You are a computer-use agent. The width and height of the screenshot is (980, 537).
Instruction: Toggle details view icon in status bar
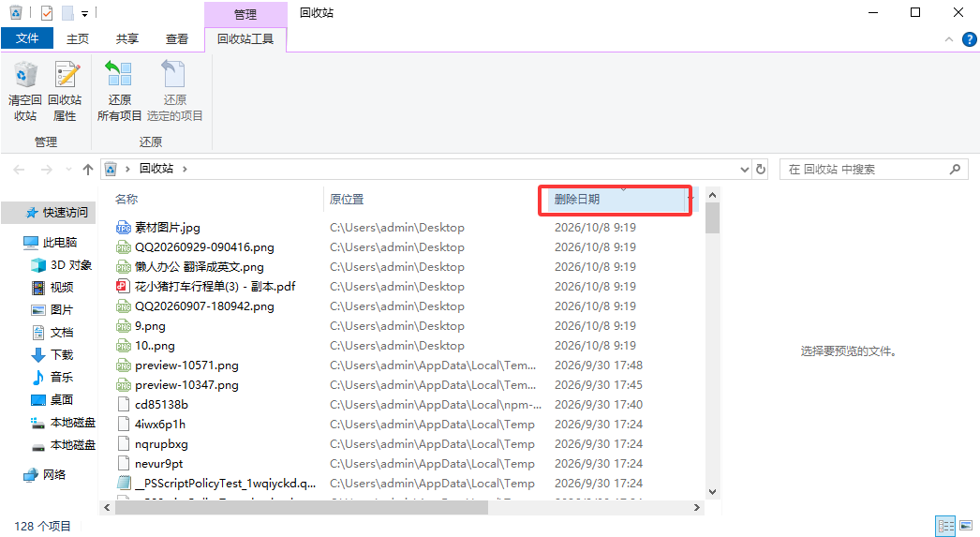pos(945,525)
